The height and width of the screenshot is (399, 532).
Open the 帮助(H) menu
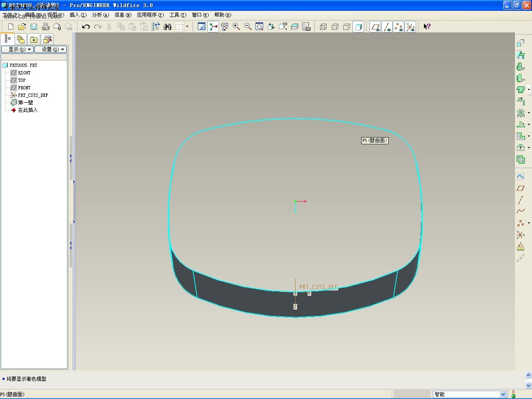point(223,15)
